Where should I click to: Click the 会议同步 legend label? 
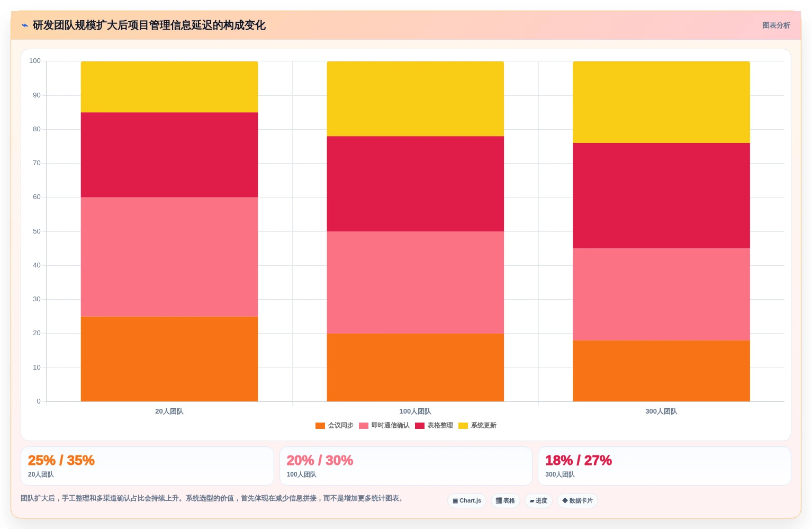[x=341, y=426]
